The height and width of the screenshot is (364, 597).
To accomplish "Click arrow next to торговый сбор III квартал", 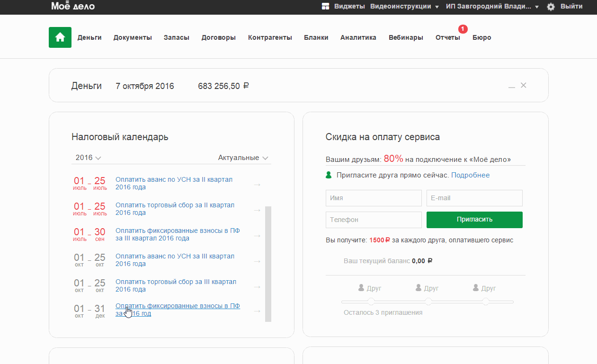I will pyautogui.click(x=257, y=286).
